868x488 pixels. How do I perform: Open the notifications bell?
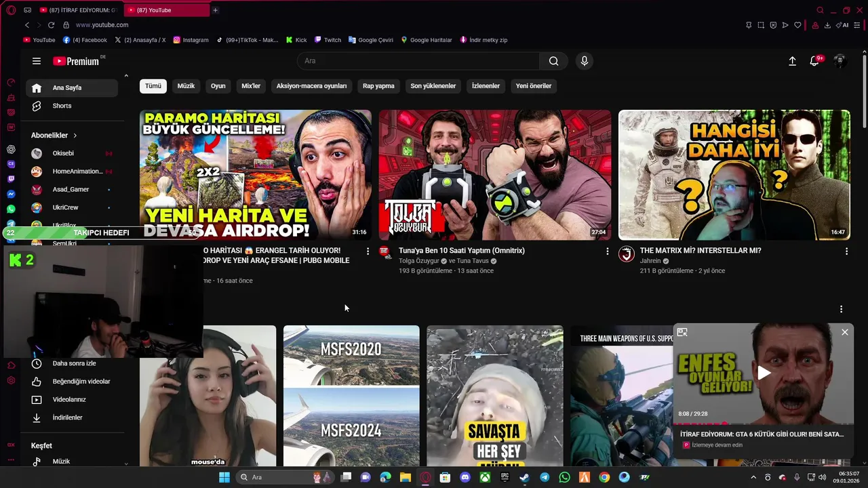[x=815, y=61]
